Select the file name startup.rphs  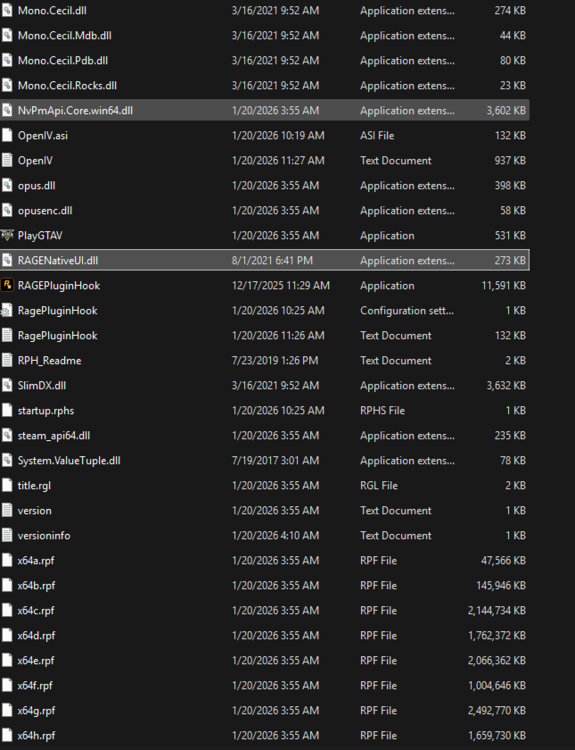pyautogui.click(x=46, y=410)
